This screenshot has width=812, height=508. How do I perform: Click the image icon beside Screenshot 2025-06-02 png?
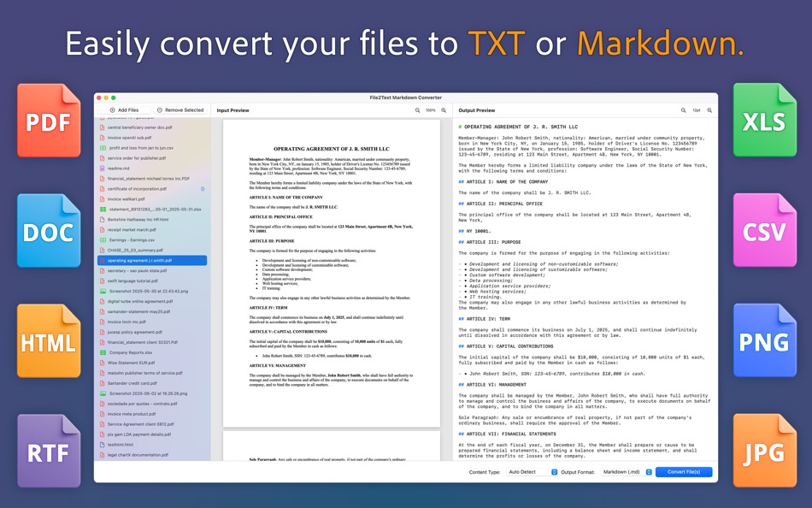[x=103, y=393]
